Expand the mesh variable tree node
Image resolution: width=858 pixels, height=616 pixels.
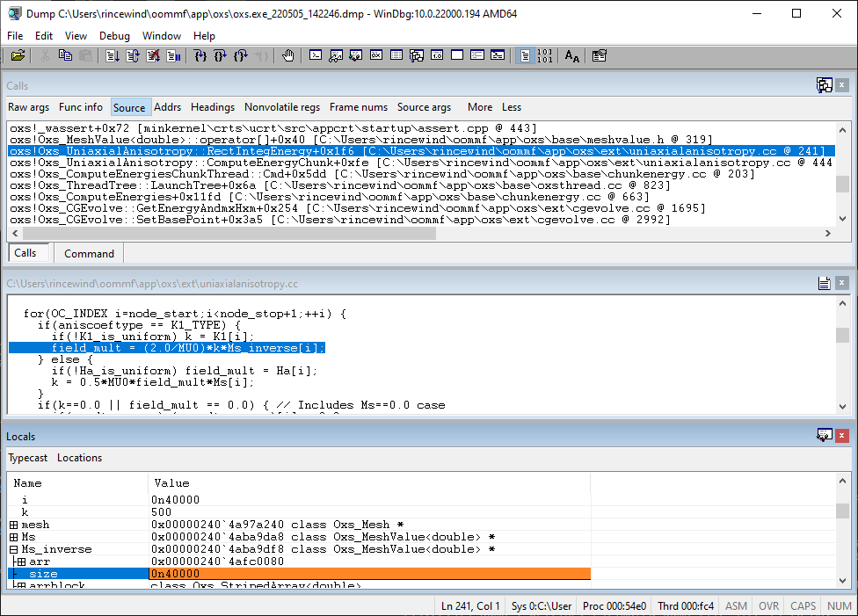(x=14, y=525)
